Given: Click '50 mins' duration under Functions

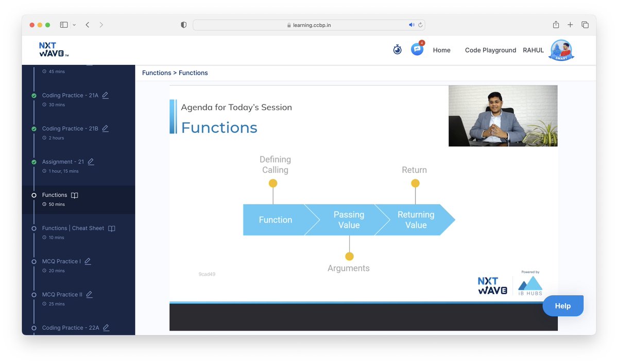Looking at the screenshot, I should [57, 204].
